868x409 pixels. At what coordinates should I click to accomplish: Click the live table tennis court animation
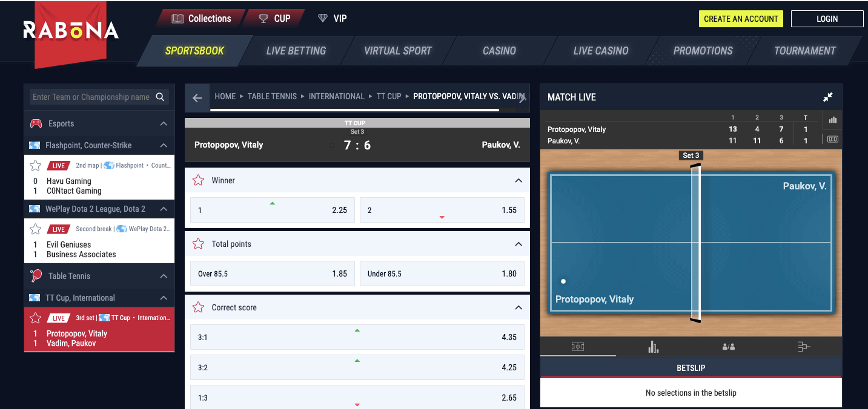(x=691, y=243)
